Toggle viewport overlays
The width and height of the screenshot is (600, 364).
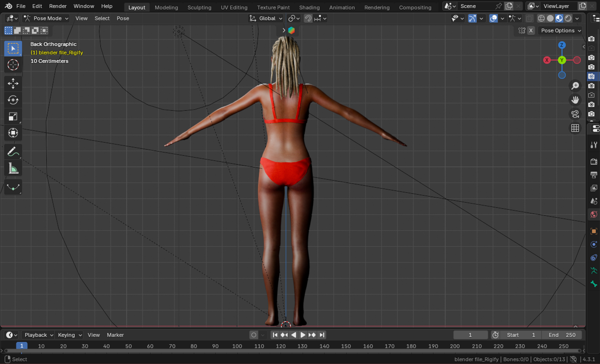point(494,18)
